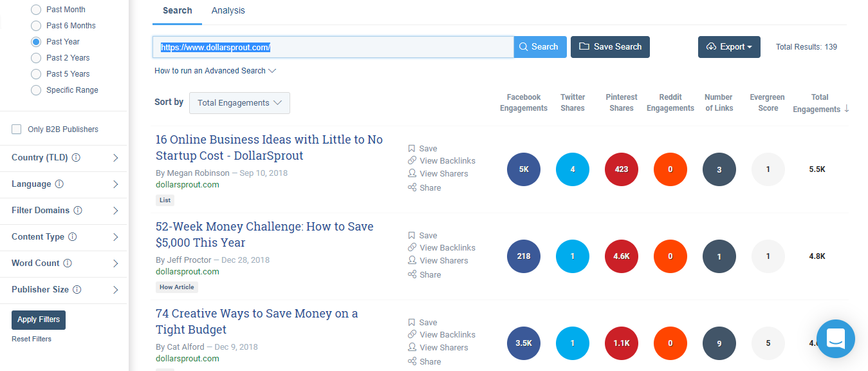
Task: Select the Past Month radio button
Action: click(x=36, y=10)
